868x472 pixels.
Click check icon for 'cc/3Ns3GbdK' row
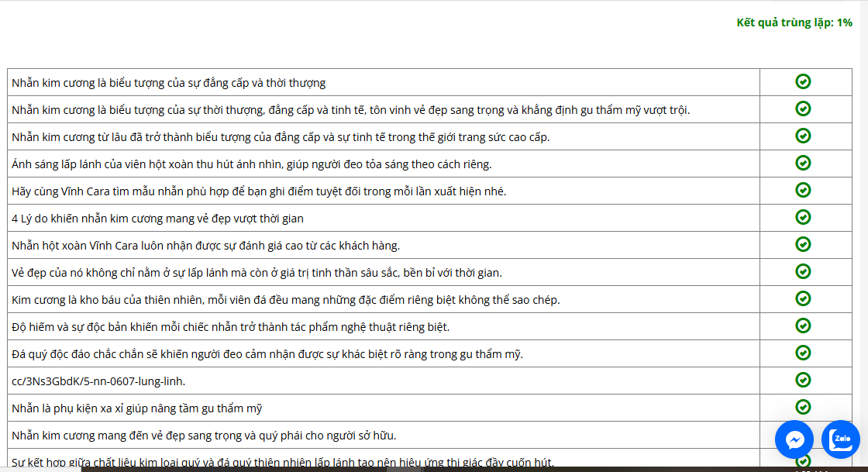point(803,380)
